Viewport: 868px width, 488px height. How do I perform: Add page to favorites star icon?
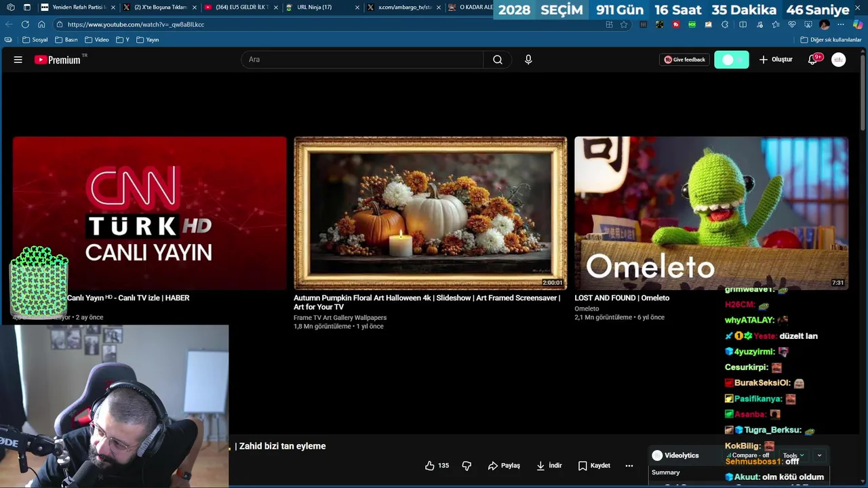coord(624,24)
